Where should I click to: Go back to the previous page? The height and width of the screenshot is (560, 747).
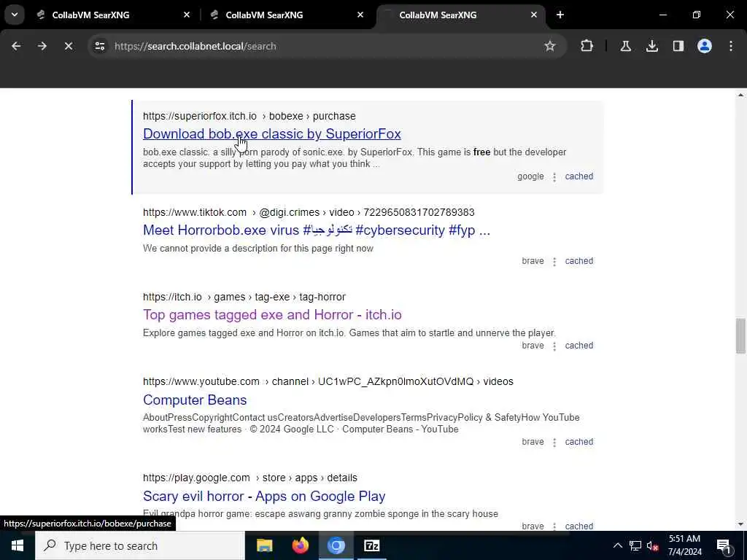click(x=16, y=46)
